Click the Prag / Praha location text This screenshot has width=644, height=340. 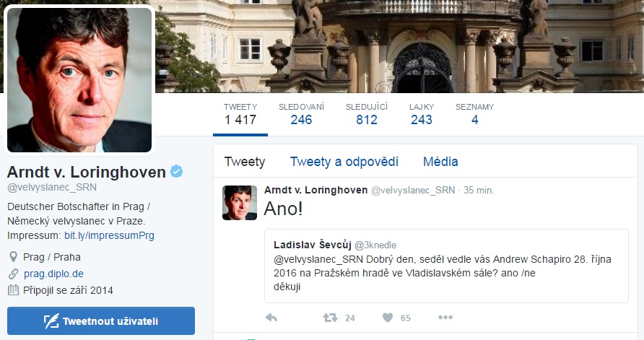[52, 257]
